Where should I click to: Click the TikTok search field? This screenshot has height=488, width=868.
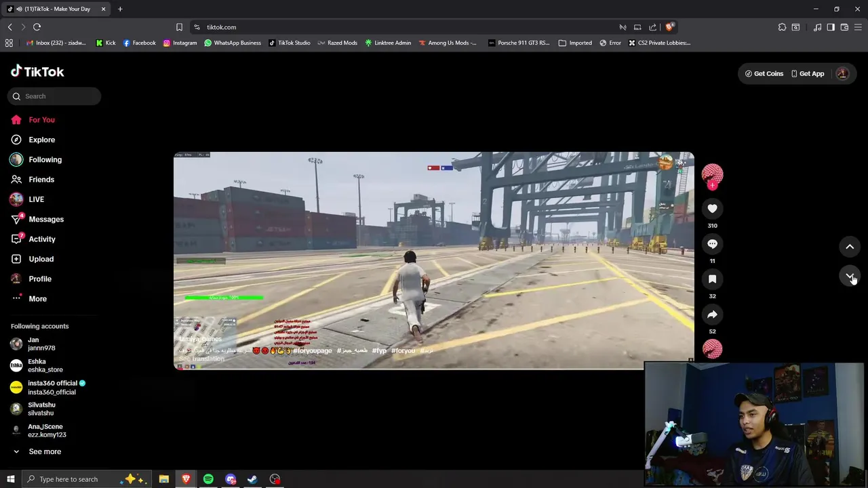[54, 96]
